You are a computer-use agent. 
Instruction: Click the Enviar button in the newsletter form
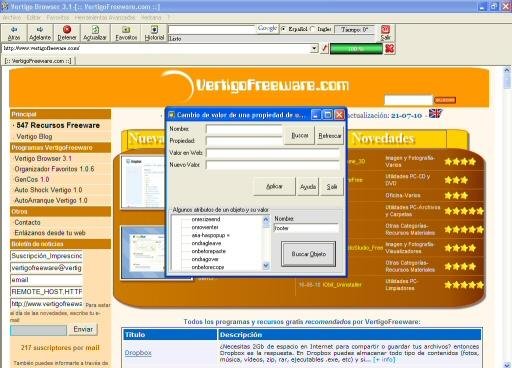pos(83,329)
